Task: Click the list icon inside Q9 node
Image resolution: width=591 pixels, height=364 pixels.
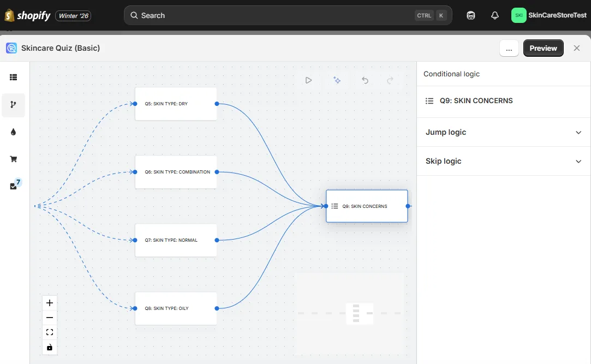Action: 335,206
